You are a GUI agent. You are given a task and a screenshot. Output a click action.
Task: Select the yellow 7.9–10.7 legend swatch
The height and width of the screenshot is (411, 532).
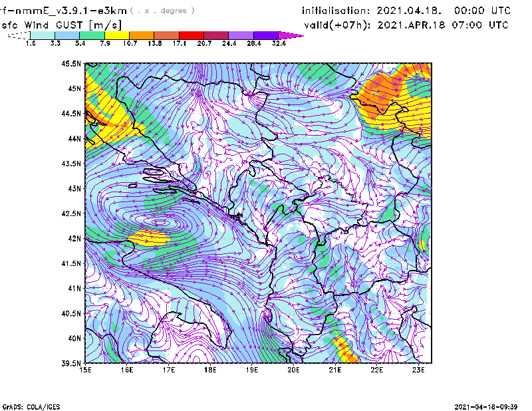point(117,35)
